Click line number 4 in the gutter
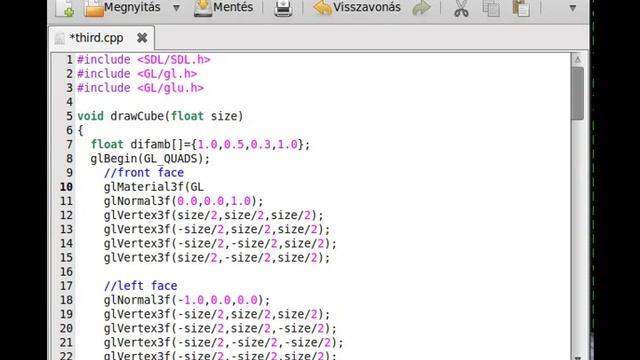The height and width of the screenshot is (360, 640). pos(69,102)
